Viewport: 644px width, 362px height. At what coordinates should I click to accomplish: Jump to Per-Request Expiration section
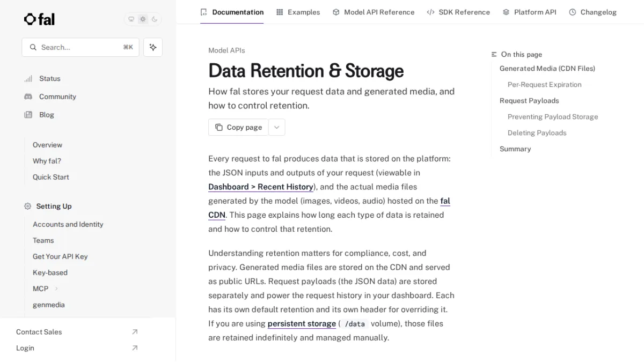coord(545,84)
